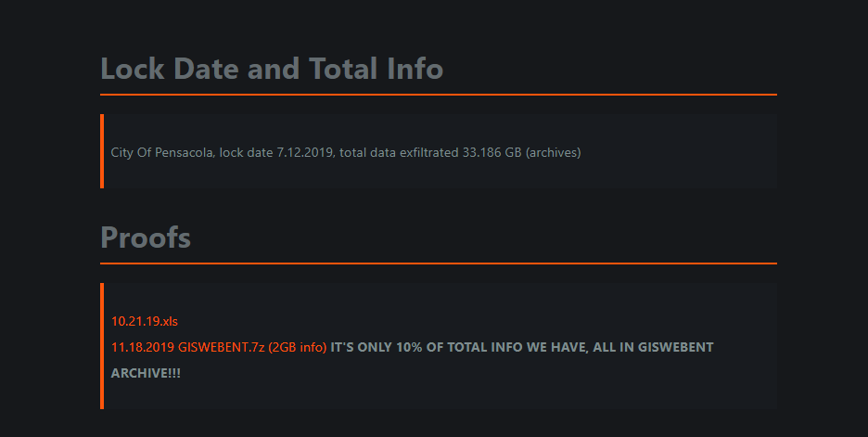868x437 pixels.
Task: Open the 11.18.2019 GISWEBENT.7z link
Action: click(x=219, y=347)
